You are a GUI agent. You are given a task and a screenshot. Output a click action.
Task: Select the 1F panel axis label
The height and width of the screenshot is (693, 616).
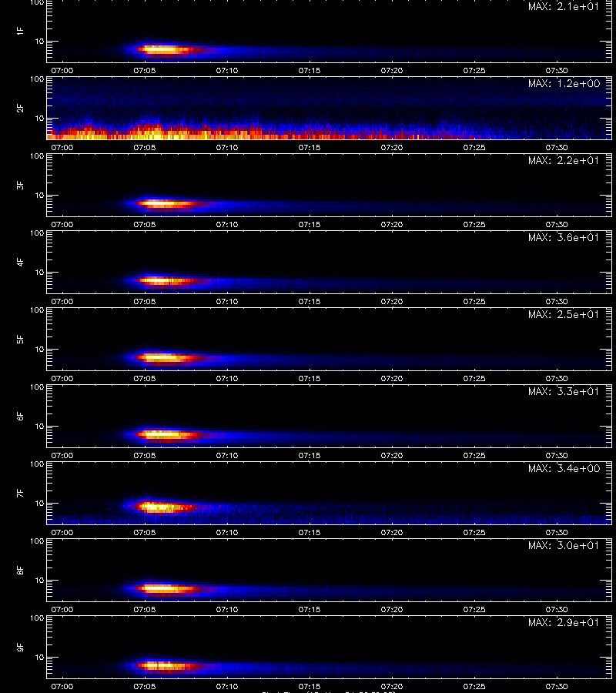coord(19,31)
